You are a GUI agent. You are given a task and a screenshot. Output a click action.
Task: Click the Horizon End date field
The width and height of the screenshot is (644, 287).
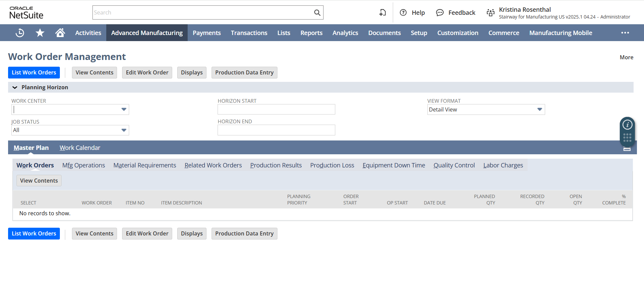point(276,130)
